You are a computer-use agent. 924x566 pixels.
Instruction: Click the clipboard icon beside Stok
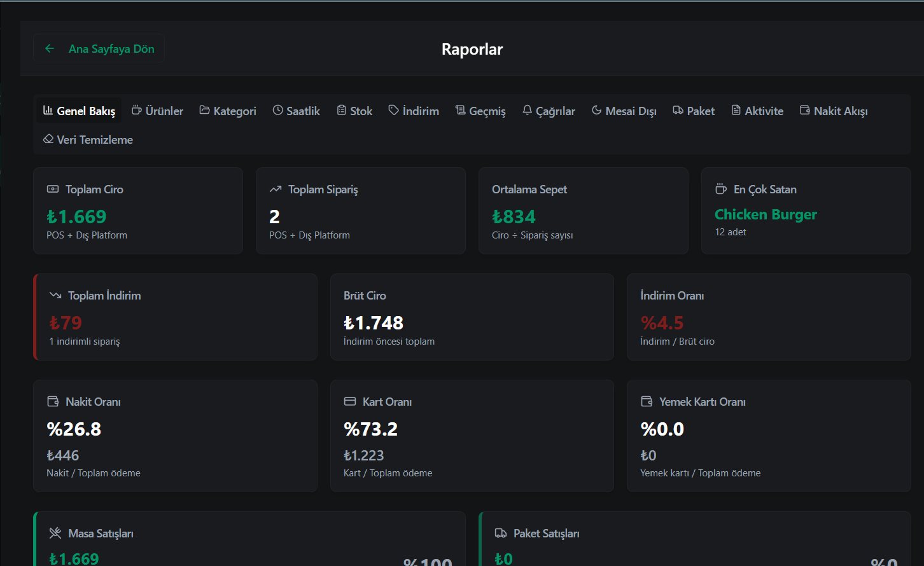[341, 110]
